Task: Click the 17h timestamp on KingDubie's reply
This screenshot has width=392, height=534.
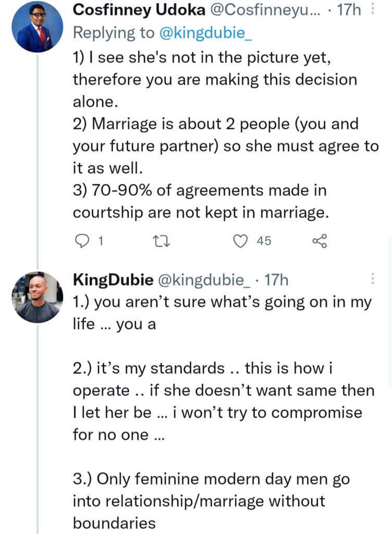Action: 277,280
